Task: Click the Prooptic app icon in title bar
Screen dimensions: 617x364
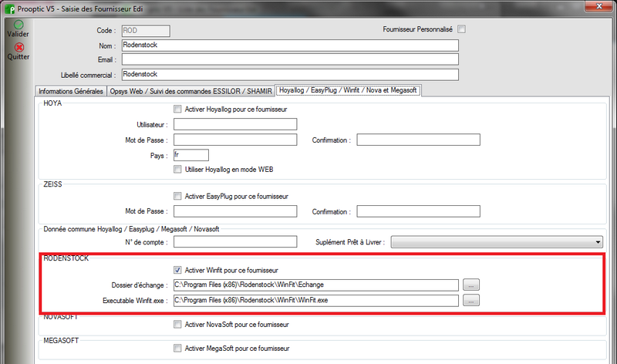Action: 9,8
